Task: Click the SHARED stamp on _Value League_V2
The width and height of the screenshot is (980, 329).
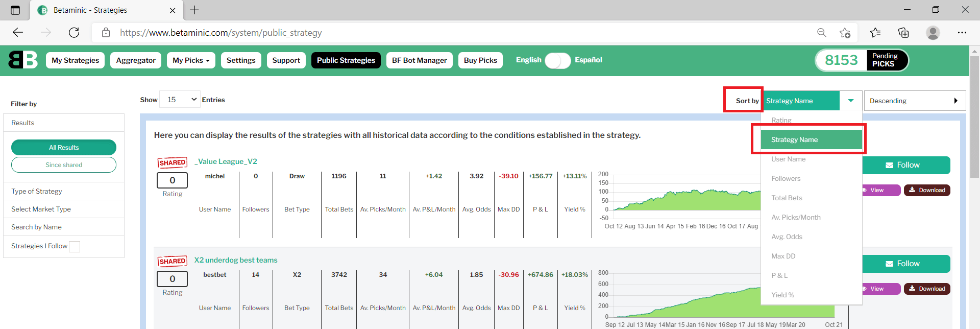Action: pos(173,162)
